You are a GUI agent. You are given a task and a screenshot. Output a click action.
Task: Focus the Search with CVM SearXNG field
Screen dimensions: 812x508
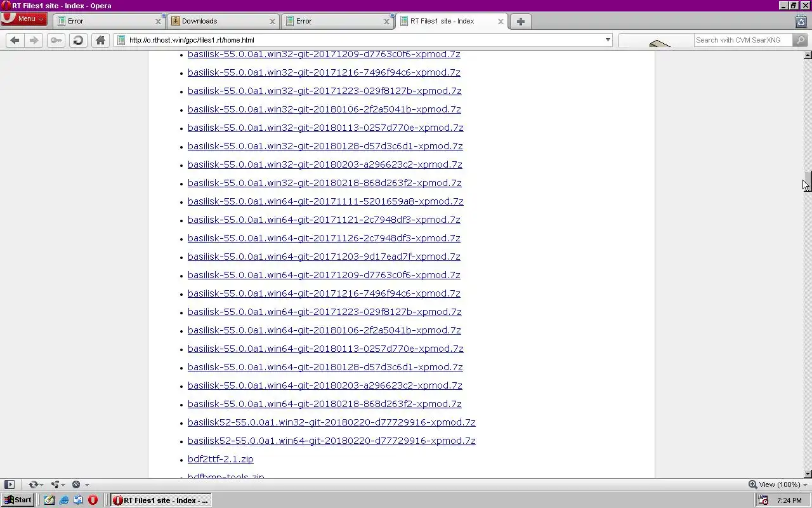tap(743, 40)
